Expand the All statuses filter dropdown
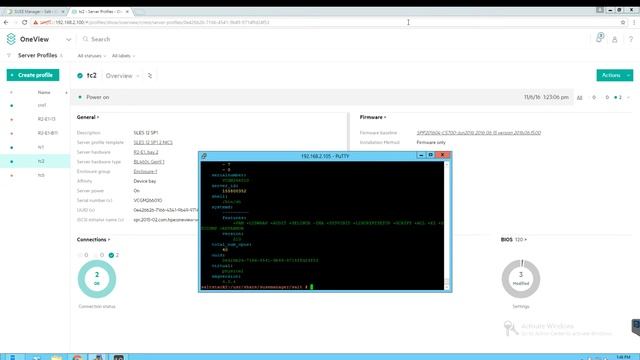The height and width of the screenshot is (360, 640). coord(91,56)
